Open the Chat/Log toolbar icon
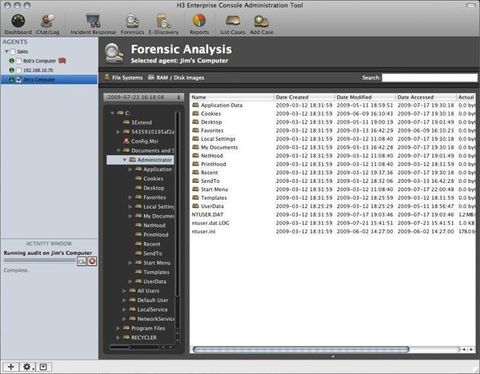 [47, 21]
